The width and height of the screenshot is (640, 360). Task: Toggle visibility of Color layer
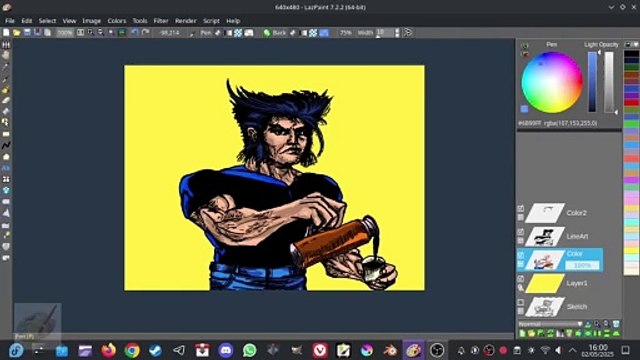click(x=520, y=255)
